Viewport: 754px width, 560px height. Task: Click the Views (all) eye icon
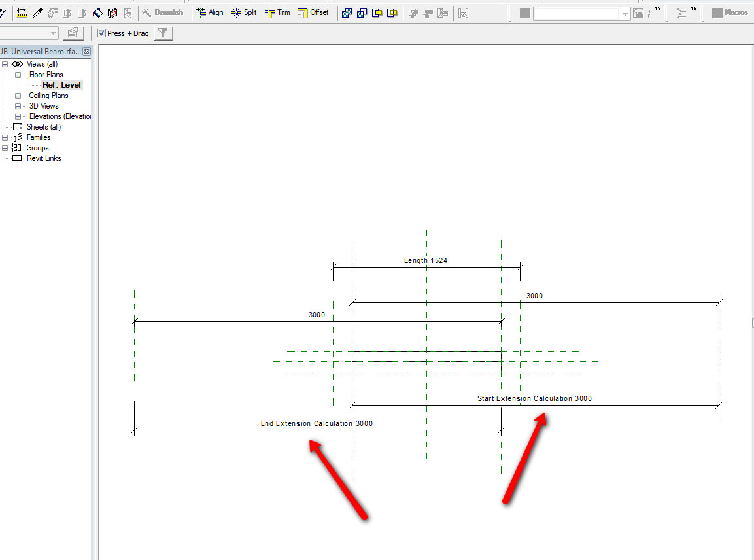18,64
